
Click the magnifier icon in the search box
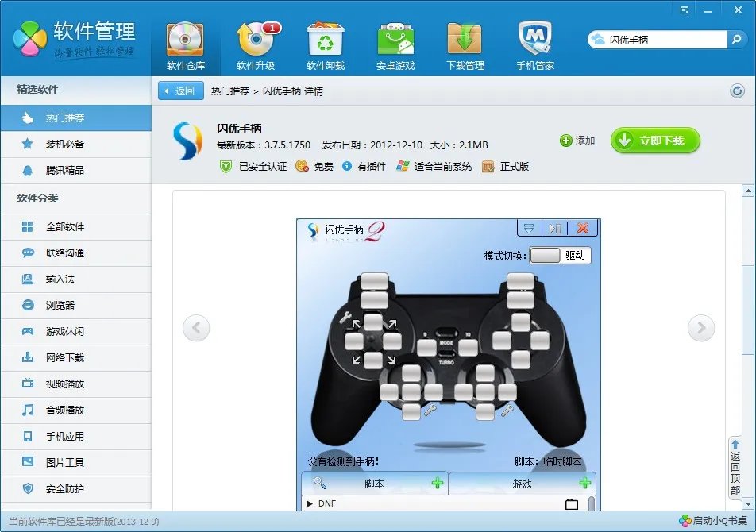[x=738, y=39]
